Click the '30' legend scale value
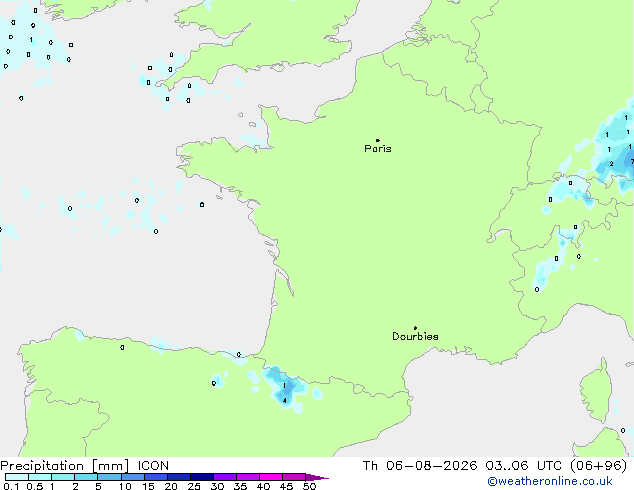Screen dimensions: 634x490 (x=217, y=486)
